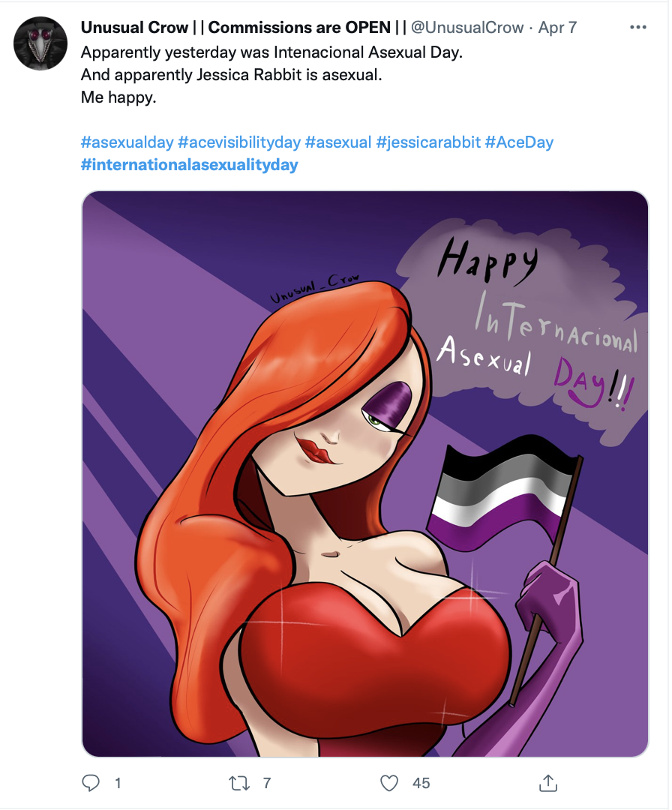Click the #asexualday hashtag
This screenshot has width=672, height=810.
click(x=127, y=142)
